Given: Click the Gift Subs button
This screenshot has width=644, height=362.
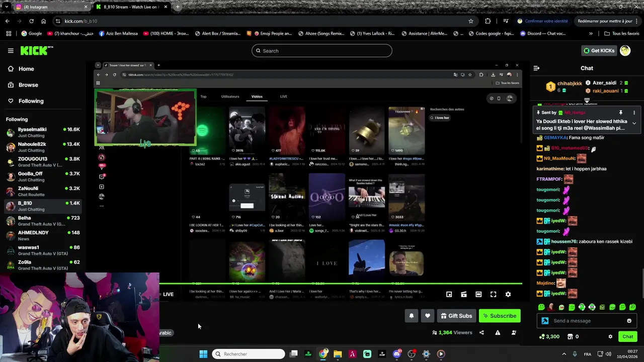Looking at the screenshot, I should (x=456, y=316).
